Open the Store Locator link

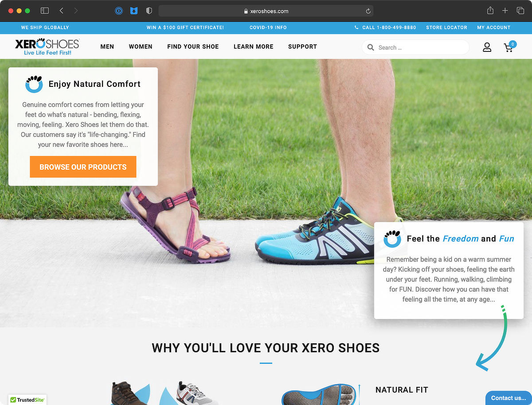coord(446,27)
